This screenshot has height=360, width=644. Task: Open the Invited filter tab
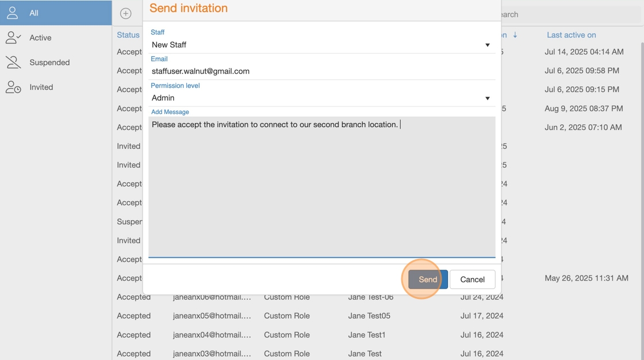click(x=41, y=87)
